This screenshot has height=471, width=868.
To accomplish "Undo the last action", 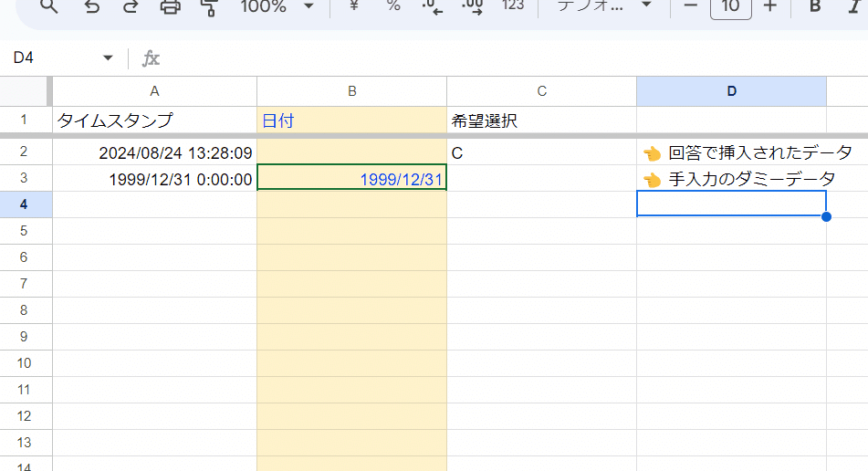I will point(92,6).
